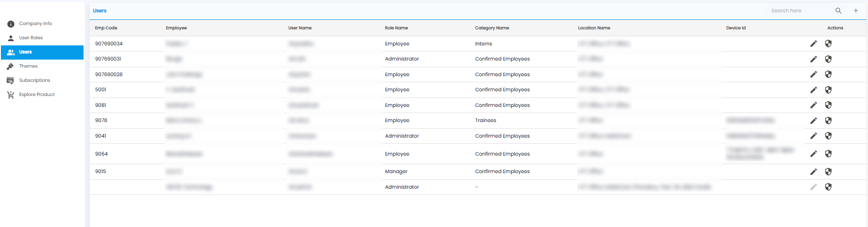Select the Interns category cell
The width and height of the screenshot is (868, 227).
coord(483,44)
